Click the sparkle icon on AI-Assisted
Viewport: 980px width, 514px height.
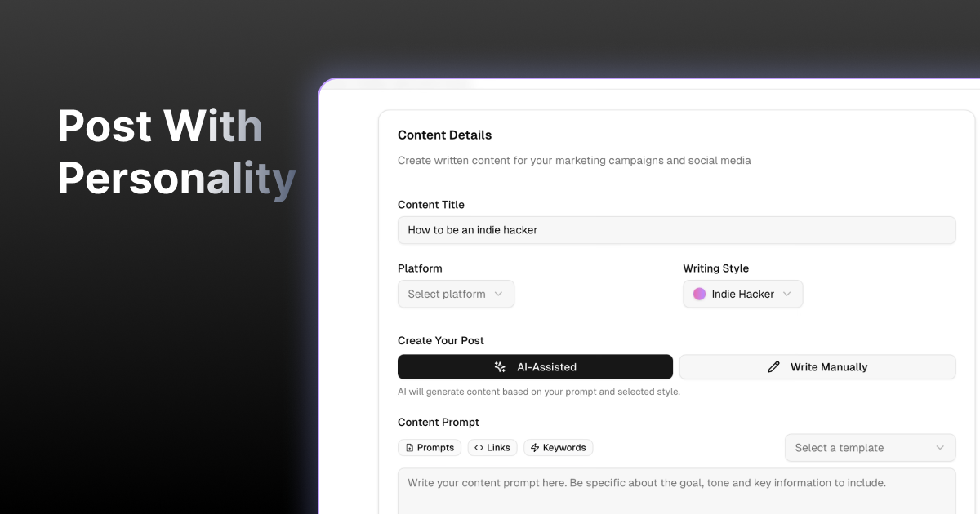coord(500,367)
